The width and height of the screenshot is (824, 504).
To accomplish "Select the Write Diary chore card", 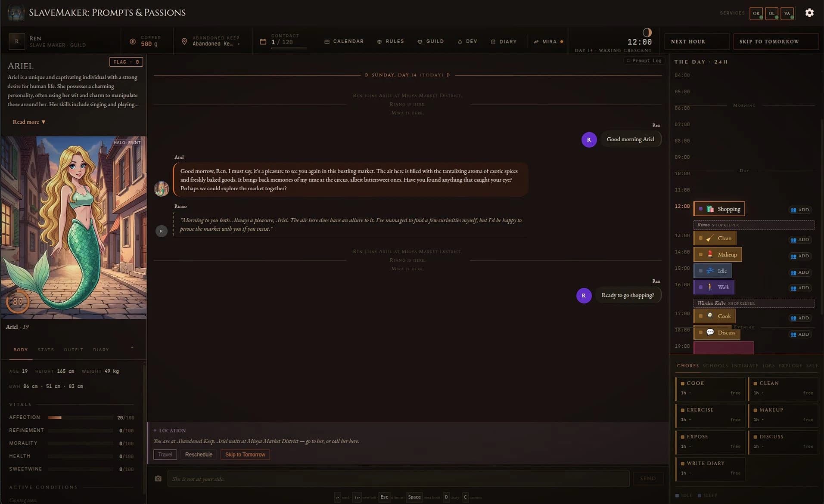I will pos(710,469).
